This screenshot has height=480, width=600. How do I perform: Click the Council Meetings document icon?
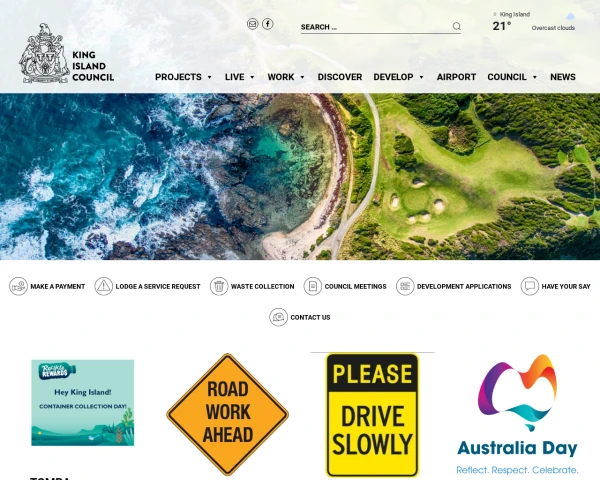coord(313,286)
